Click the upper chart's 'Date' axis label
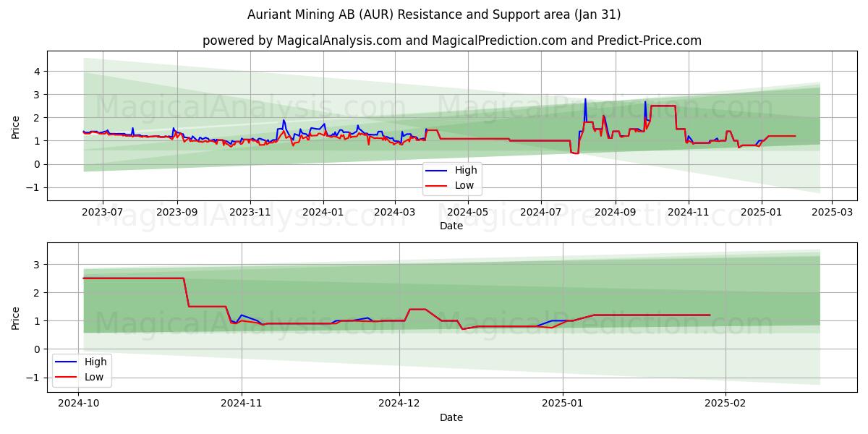Viewport: 868px width, 434px height. click(x=451, y=226)
